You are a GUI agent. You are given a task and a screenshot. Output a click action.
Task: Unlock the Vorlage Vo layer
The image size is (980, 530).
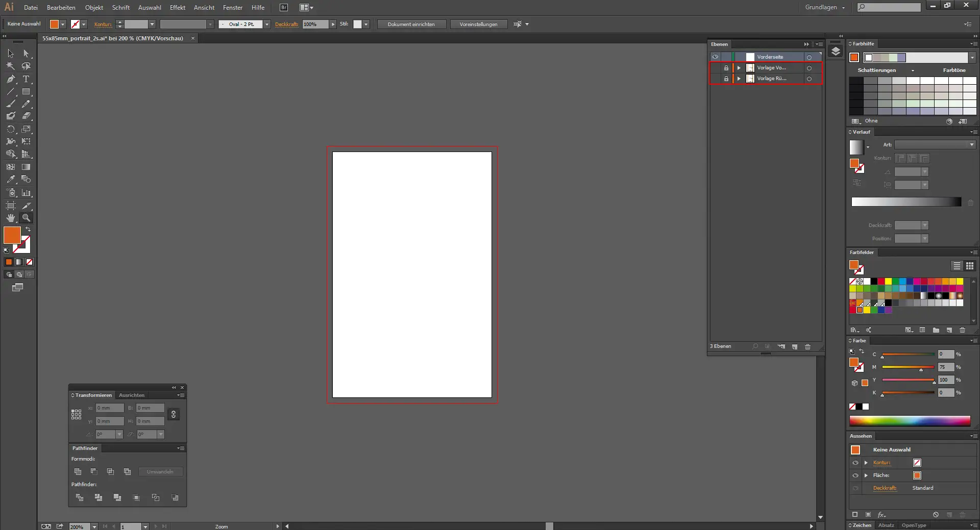click(x=726, y=67)
